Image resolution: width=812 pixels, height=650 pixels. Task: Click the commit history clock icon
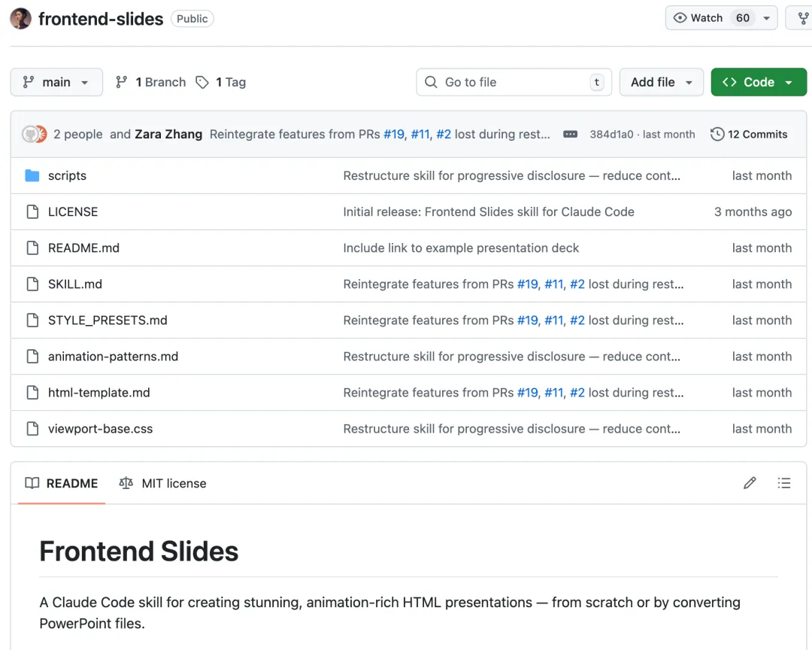click(x=717, y=135)
